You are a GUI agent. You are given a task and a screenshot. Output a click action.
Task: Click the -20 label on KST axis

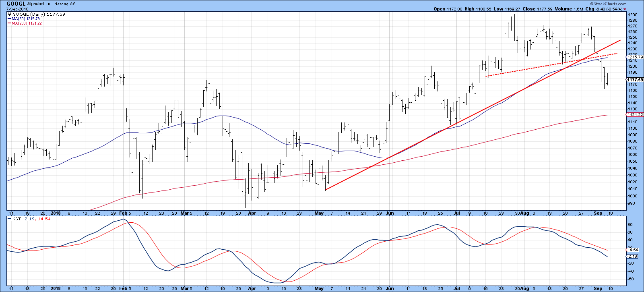point(632,263)
